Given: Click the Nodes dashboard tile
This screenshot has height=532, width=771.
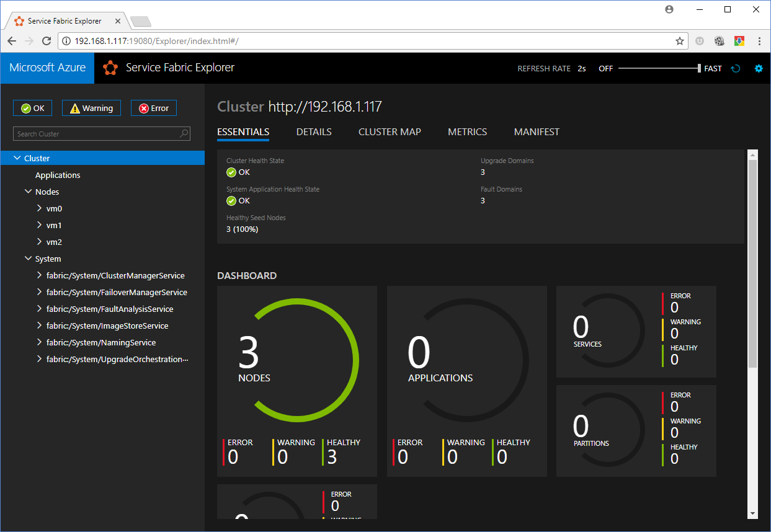Looking at the screenshot, I should pos(297,381).
